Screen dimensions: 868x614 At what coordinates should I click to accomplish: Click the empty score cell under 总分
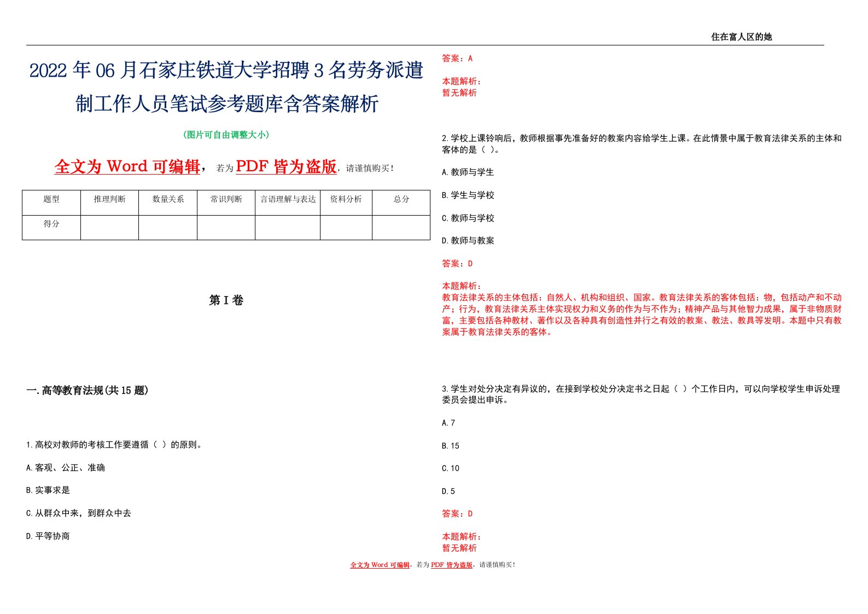tap(401, 227)
